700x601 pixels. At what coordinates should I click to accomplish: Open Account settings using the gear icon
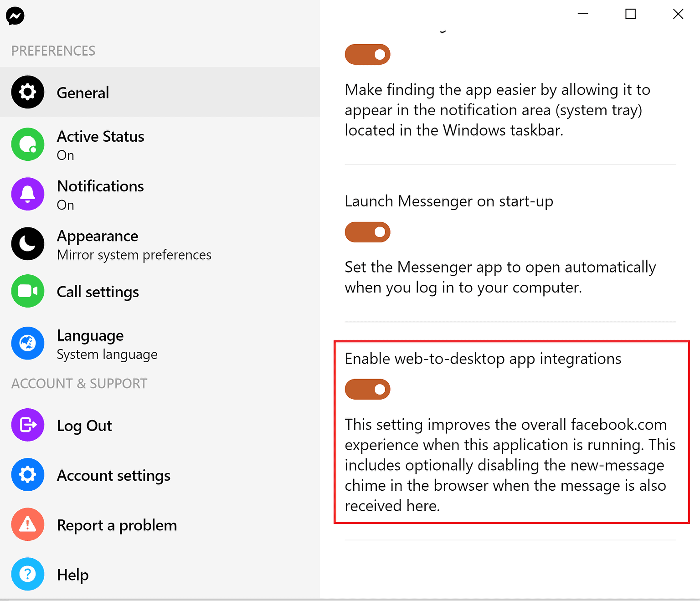[x=28, y=475]
